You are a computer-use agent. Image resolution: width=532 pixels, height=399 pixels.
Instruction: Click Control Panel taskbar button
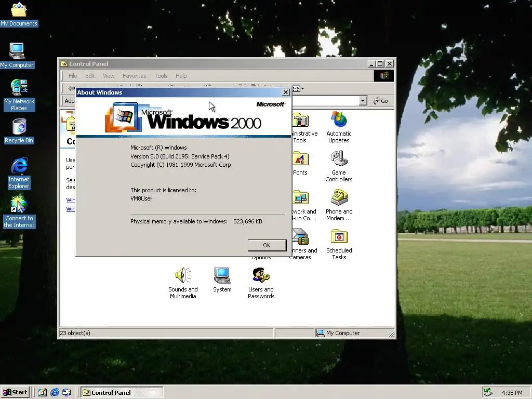coord(122,393)
